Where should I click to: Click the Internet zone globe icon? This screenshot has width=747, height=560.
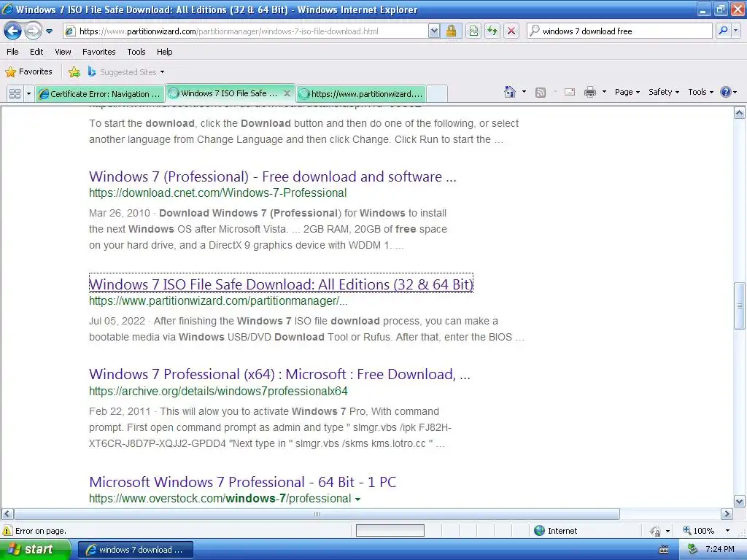point(539,531)
